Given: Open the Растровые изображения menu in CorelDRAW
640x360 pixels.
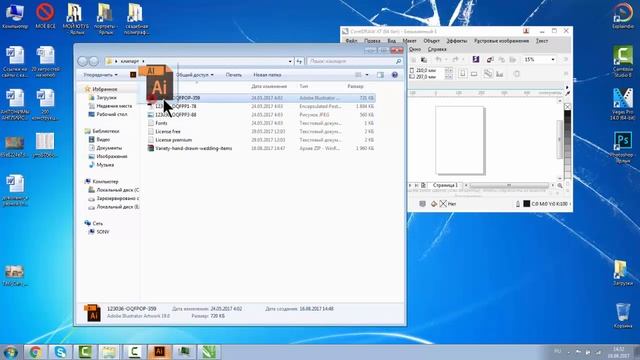Looking at the screenshot, I should pos(501,41).
